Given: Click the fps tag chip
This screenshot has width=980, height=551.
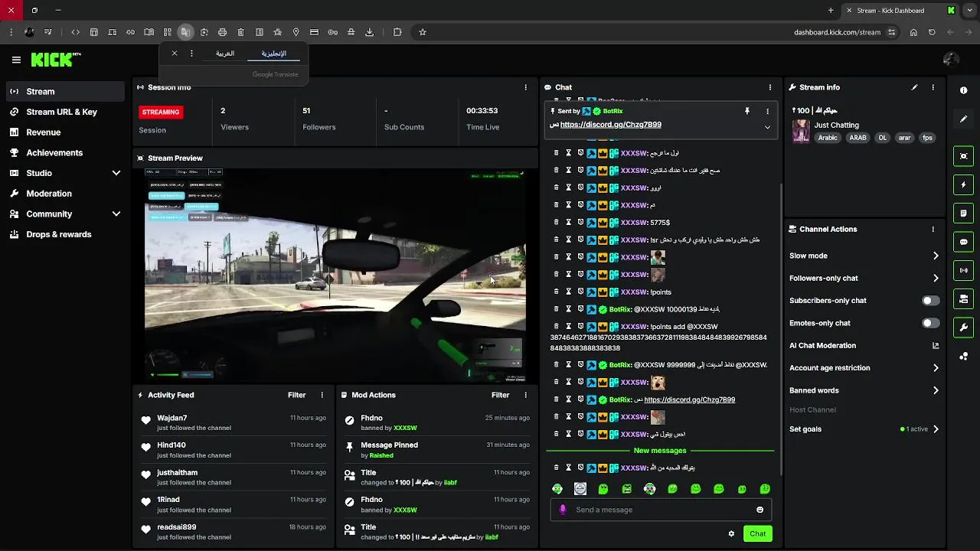Looking at the screenshot, I should [x=927, y=138].
